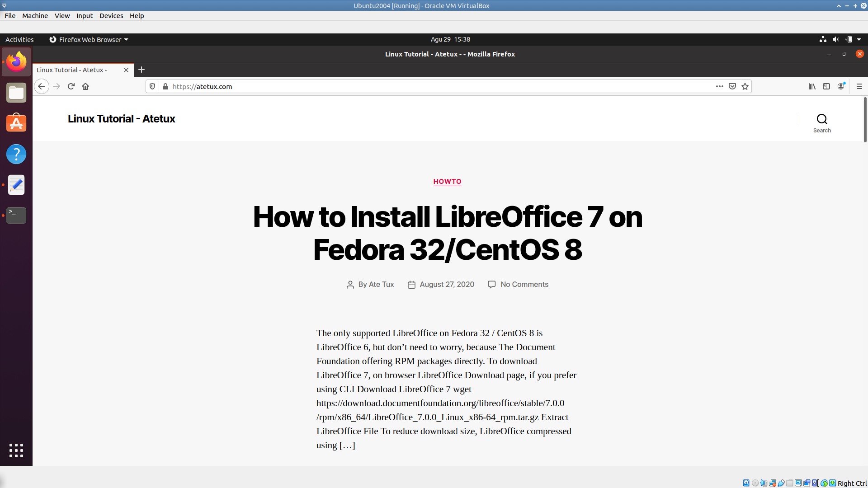Viewport: 868px width, 488px height.
Task: Open the VirtualBox View menu
Action: (62, 15)
